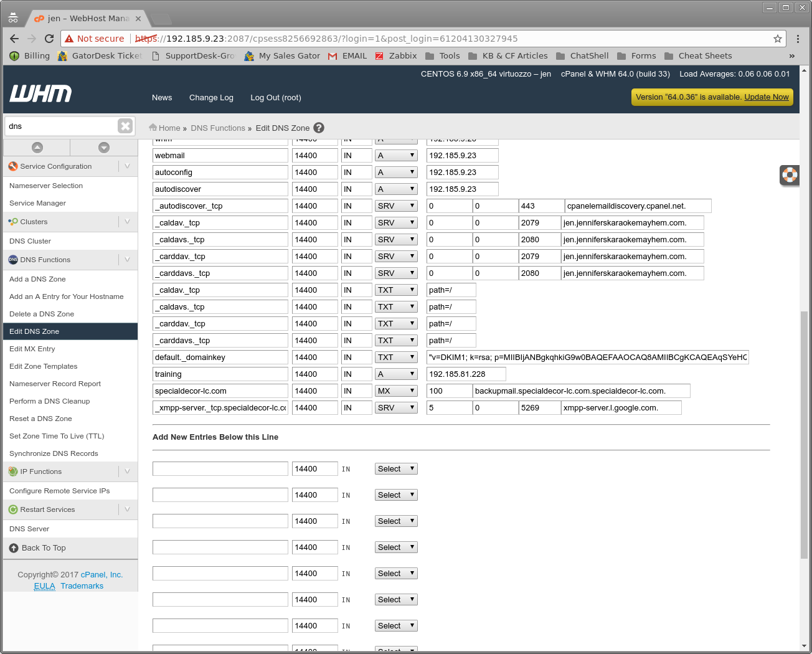This screenshot has height=654, width=812.
Task: Open the My Sales Gator bookmark
Action: (x=282, y=55)
